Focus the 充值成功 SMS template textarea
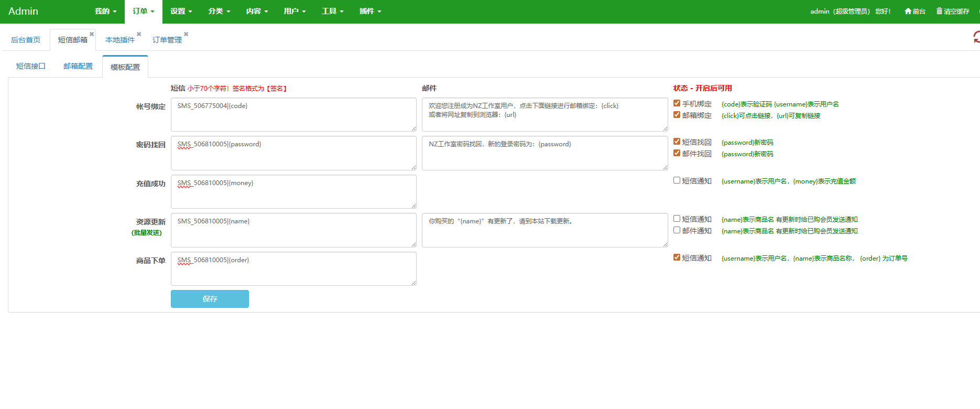Viewport: 980px width, 409px height. tap(293, 191)
